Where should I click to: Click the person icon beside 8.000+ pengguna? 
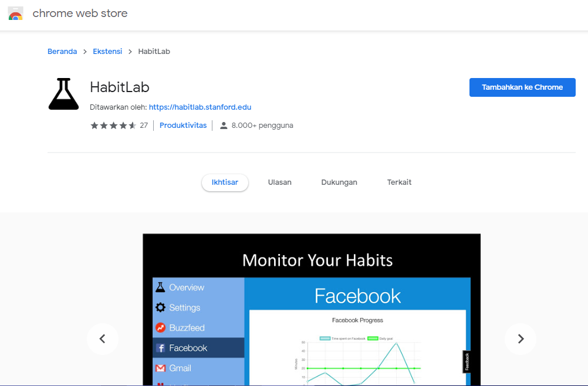point(224,124)
